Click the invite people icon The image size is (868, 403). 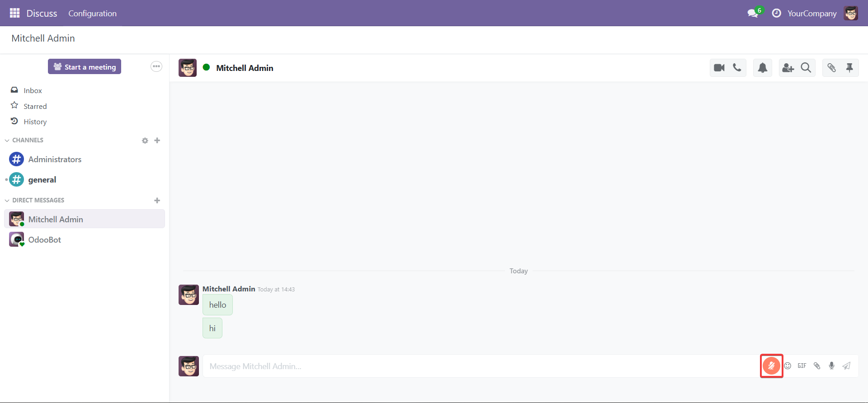coord(788,68)
